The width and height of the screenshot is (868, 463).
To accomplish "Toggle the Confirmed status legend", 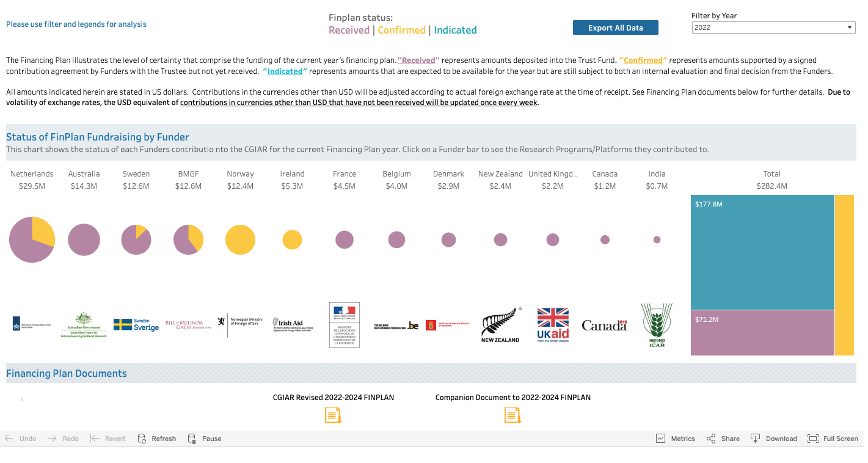I will 401,30.
